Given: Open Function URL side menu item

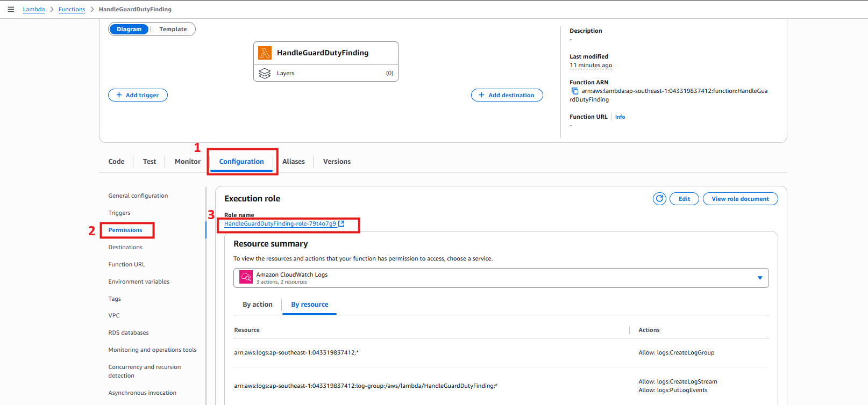Looking at the screenshot, I should tap(127, 264).
